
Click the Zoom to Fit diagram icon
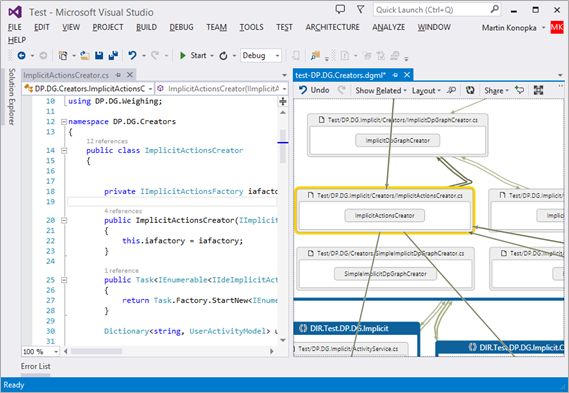(539, 90)
